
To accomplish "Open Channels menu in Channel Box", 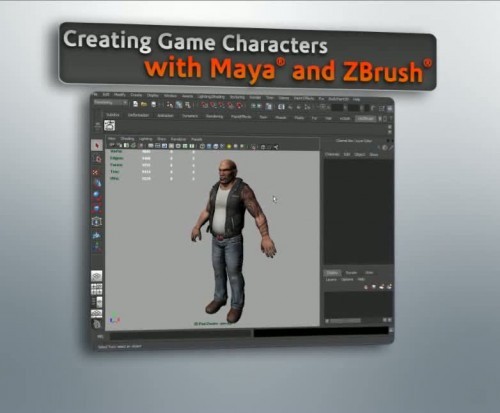I will click(x=332, y=154).
